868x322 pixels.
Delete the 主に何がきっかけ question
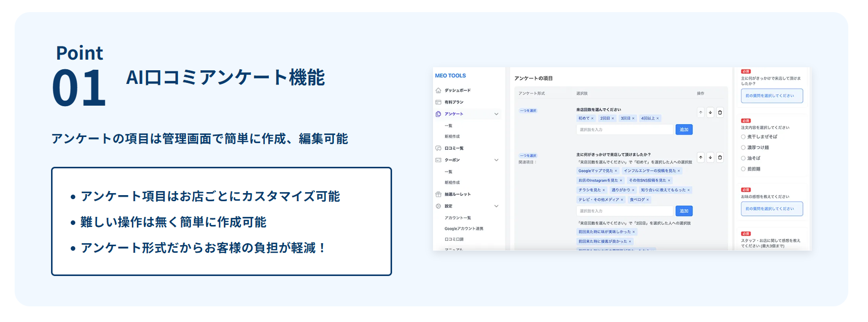[720, 157]
